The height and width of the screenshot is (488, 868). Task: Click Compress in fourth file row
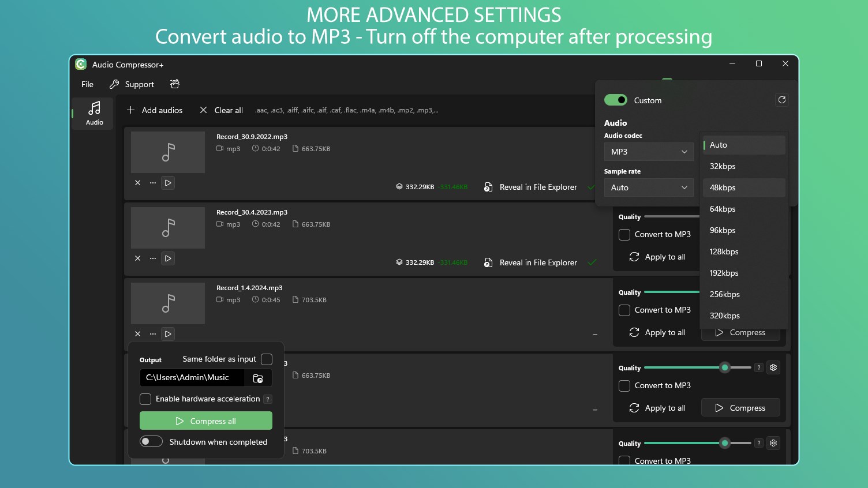740,408
